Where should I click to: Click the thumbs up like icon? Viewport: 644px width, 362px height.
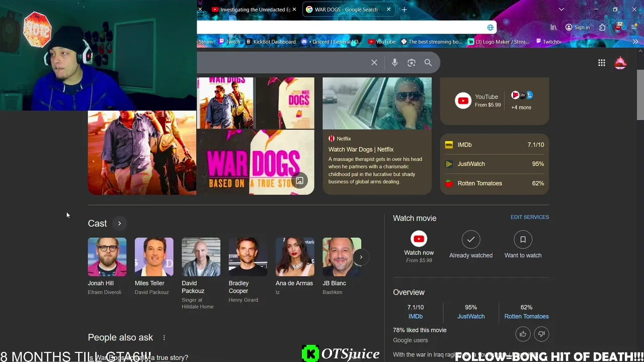point(523,334)
